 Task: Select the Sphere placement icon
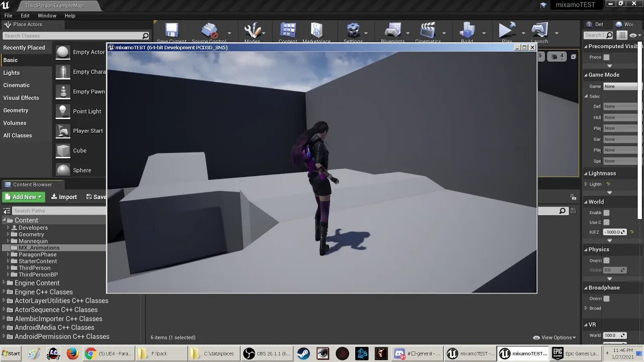[63, 170]
